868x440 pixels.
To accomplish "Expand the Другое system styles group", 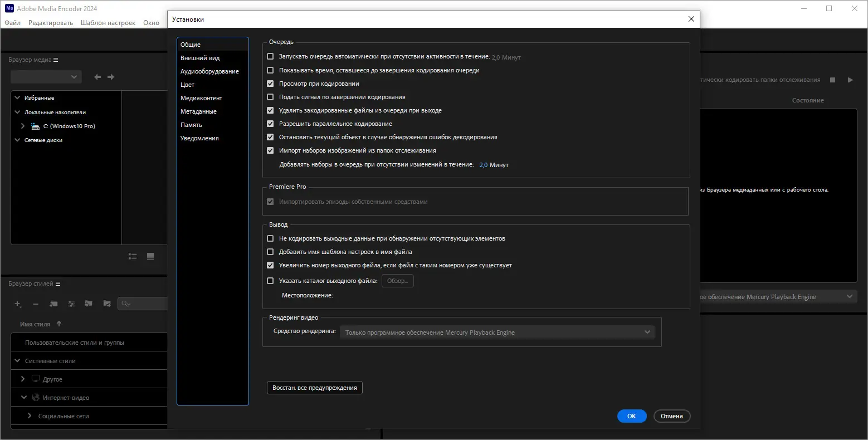I will 22,379.
